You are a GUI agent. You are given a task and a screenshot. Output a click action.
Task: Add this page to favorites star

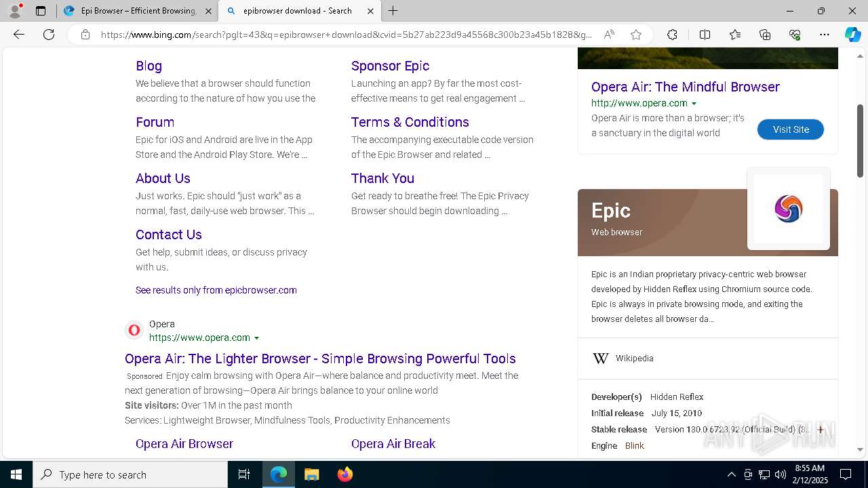point(636,35)
